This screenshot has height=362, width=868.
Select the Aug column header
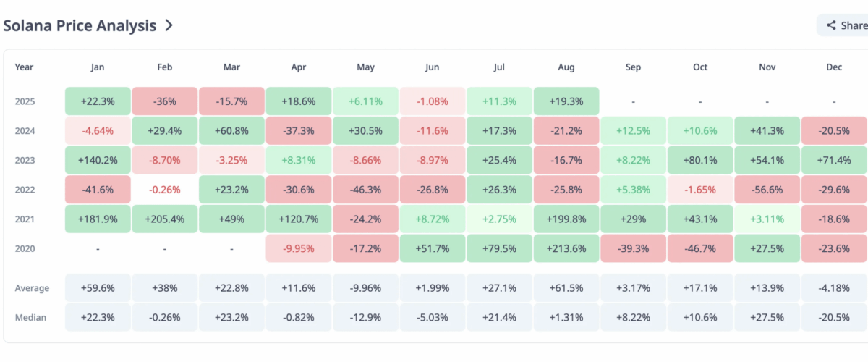point(566,67)
